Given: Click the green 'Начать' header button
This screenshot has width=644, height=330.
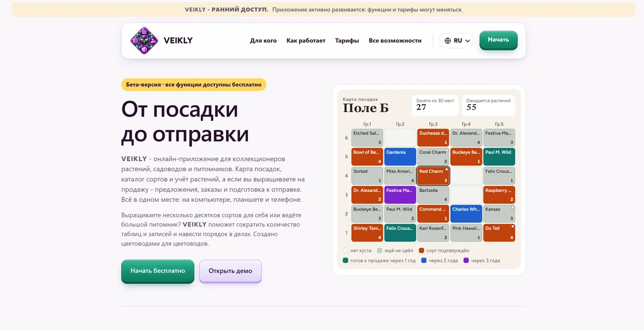Looking at the screenshot, I should (x=499, y=40).
